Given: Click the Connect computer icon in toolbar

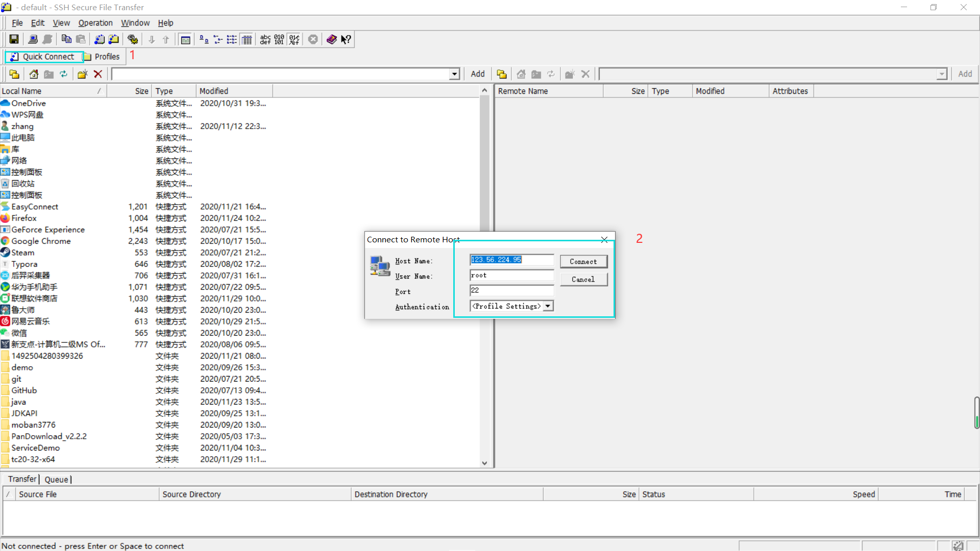Looking at the screenshot, I should (33, 39).
